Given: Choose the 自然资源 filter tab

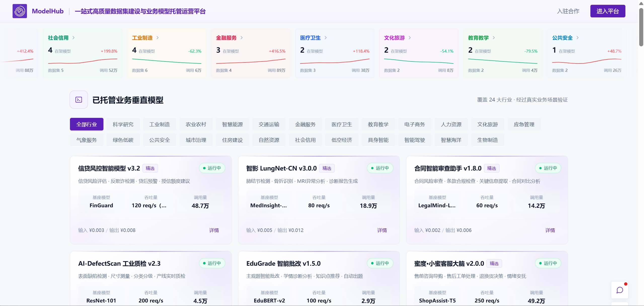Looking at the screenshot, I should coord(269,140).
